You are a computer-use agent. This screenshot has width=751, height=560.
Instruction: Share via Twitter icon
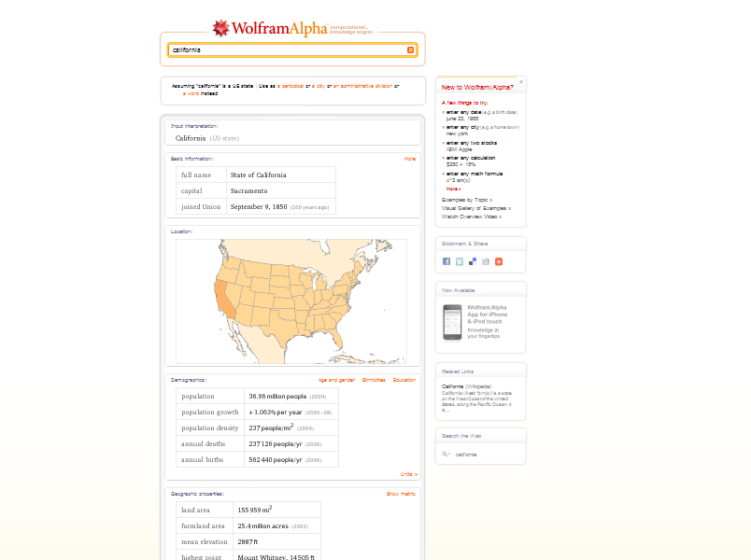pos(460,261)
